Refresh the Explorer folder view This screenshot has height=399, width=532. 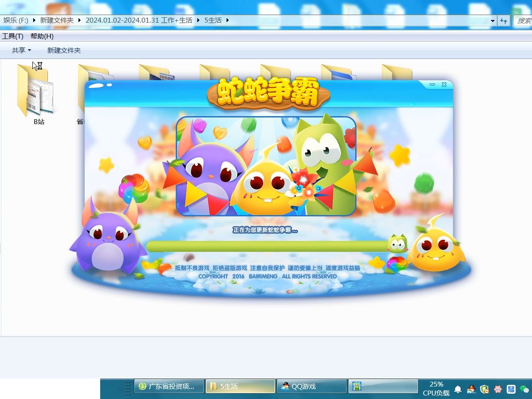pyautogui.click(x=503, y=21)
